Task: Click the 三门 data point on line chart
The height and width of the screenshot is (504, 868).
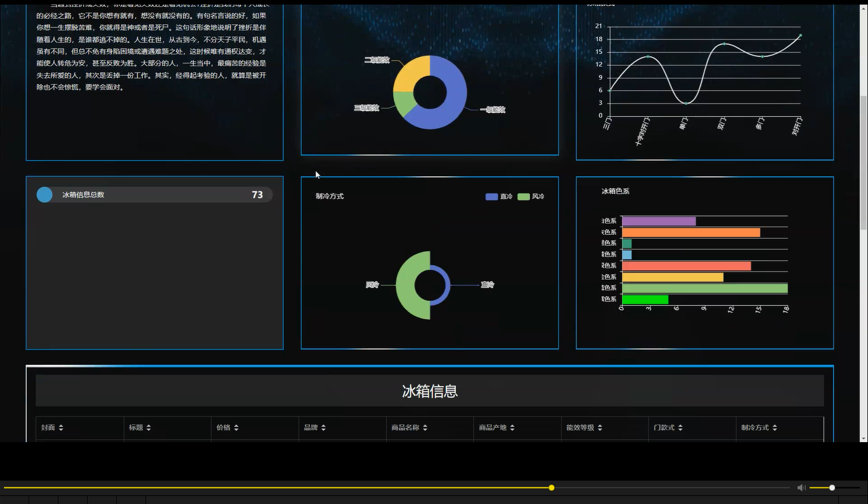Action: (x=610, y=90)
